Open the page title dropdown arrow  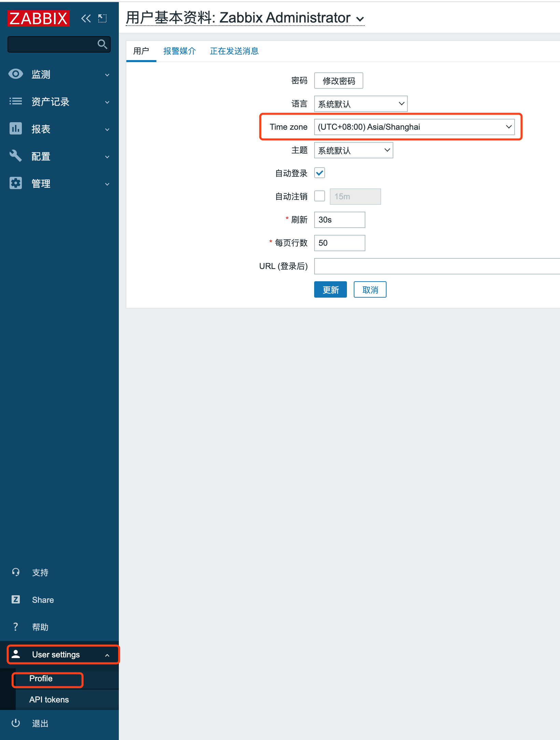pyautogui.click(x=360, y=19)
